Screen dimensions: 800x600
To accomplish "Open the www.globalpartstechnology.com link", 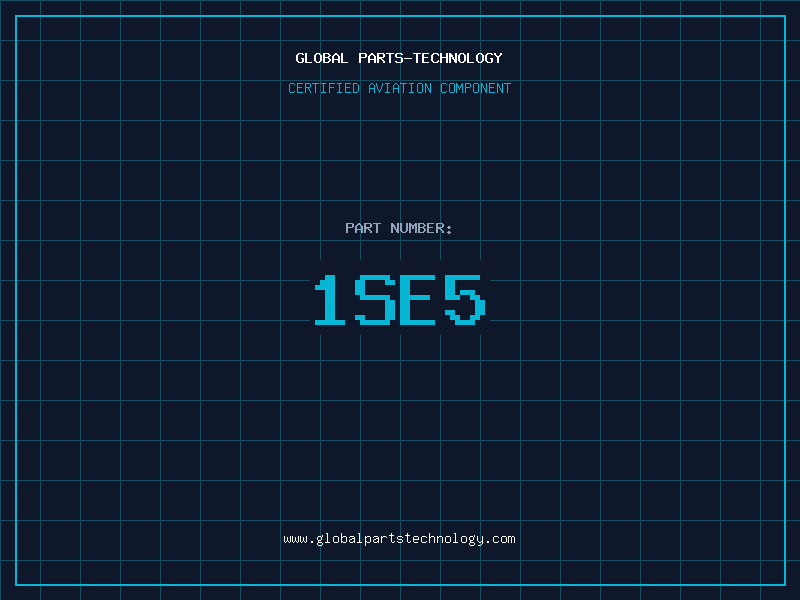I will pyautogui.click(x=400, y=538).
